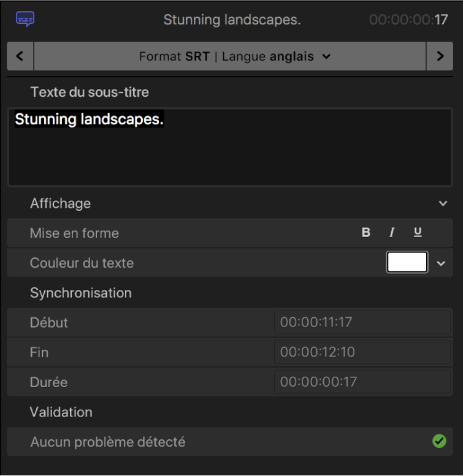Open the text color dropdown arrow
463x476 pixels.
[441, 263]
